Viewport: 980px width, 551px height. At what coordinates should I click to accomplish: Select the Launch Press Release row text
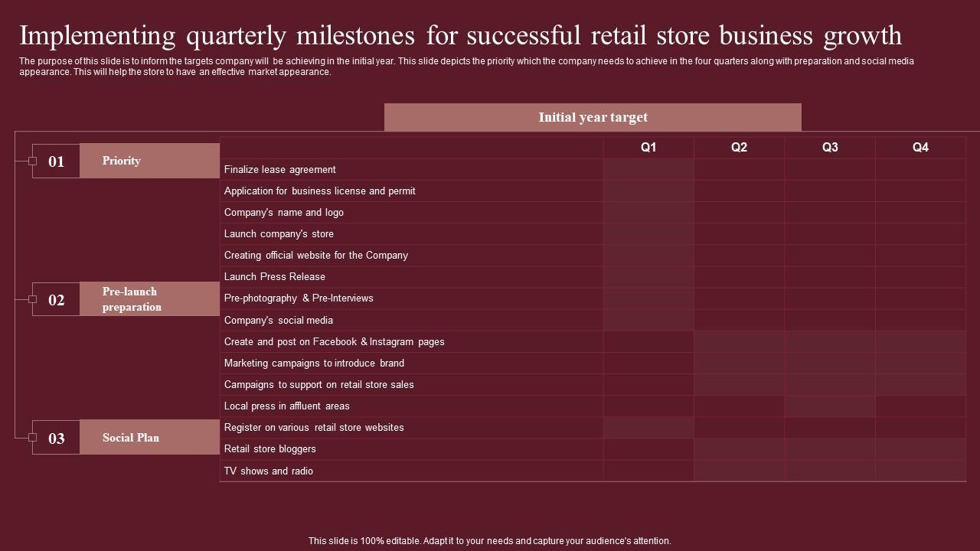click(275, 277)
